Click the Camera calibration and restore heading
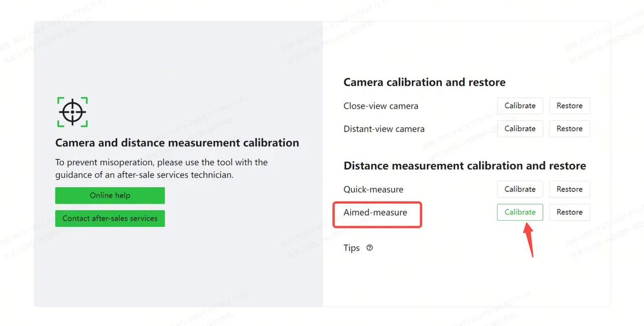This screenshot has height=326, width=644. tap(425, 82)
